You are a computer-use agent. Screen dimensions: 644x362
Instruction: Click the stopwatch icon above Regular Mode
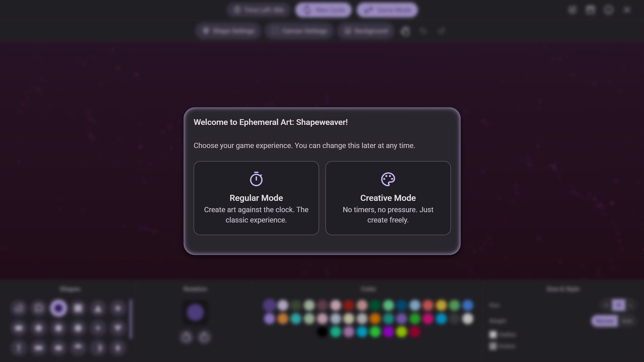click(256, 179)
